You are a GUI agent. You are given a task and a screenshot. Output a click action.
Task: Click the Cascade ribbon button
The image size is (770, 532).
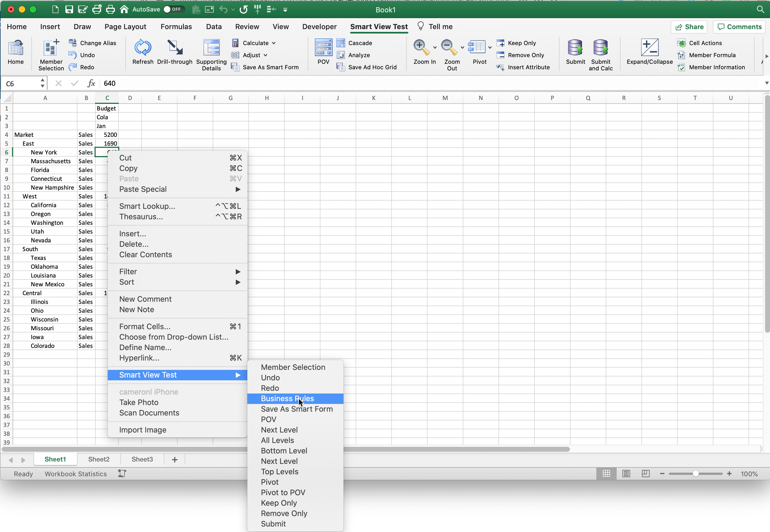(x=354, y=43)
